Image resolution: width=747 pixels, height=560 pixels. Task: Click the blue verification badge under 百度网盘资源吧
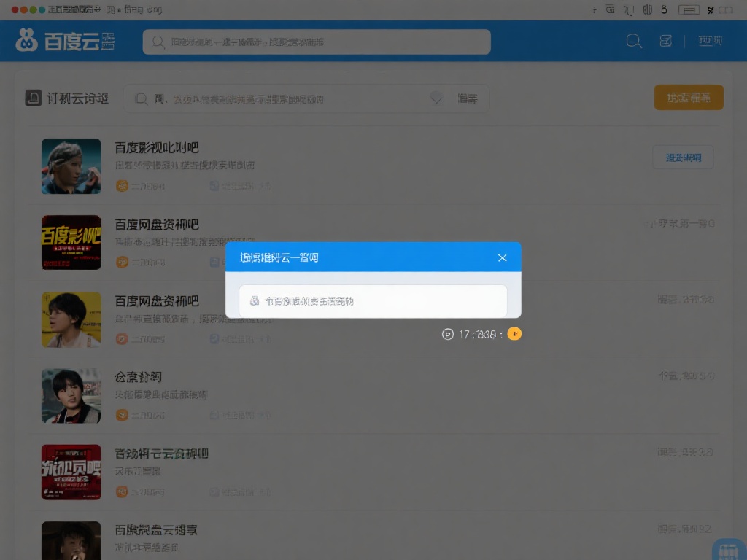pos(213,262)
